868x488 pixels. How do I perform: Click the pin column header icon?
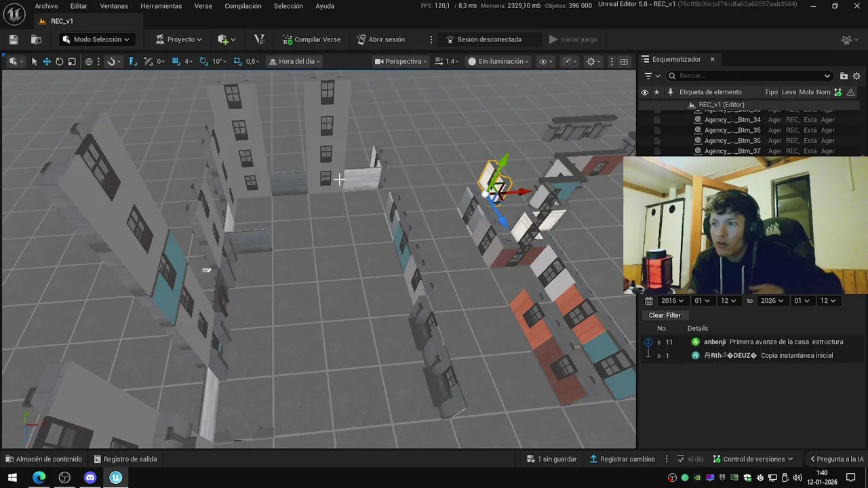[670, 92]
